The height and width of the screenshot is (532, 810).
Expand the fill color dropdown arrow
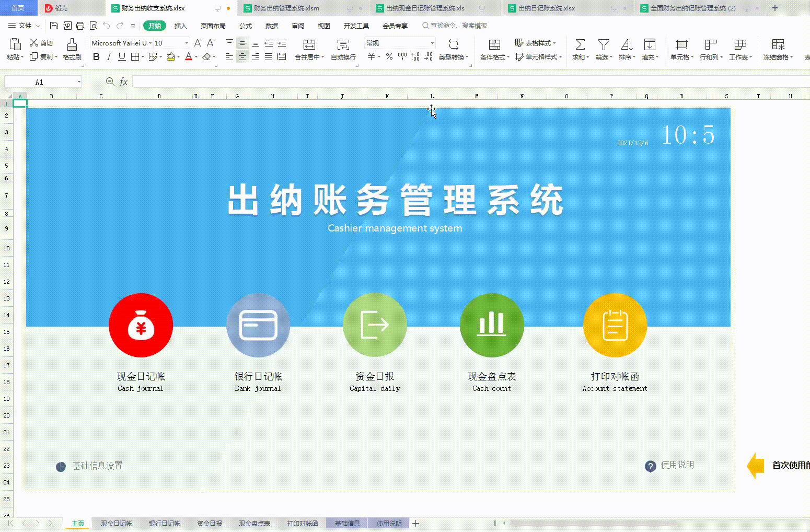coord(178,56)
